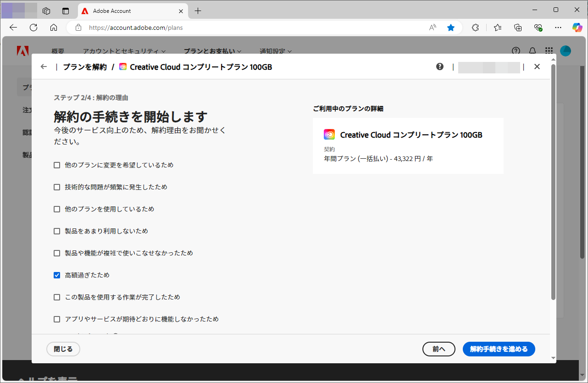Screen dimensions: 588x383
Task: Launch Copilot from the browser toolbar
Action: [x=577, y=28]
